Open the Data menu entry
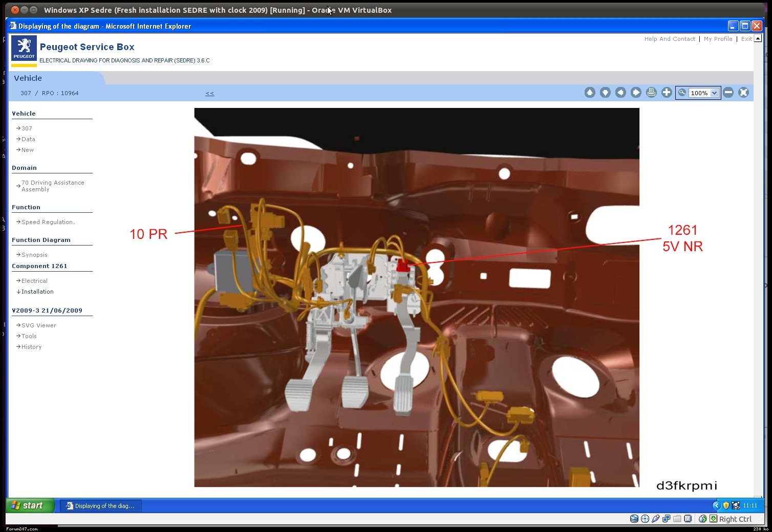 28,139
